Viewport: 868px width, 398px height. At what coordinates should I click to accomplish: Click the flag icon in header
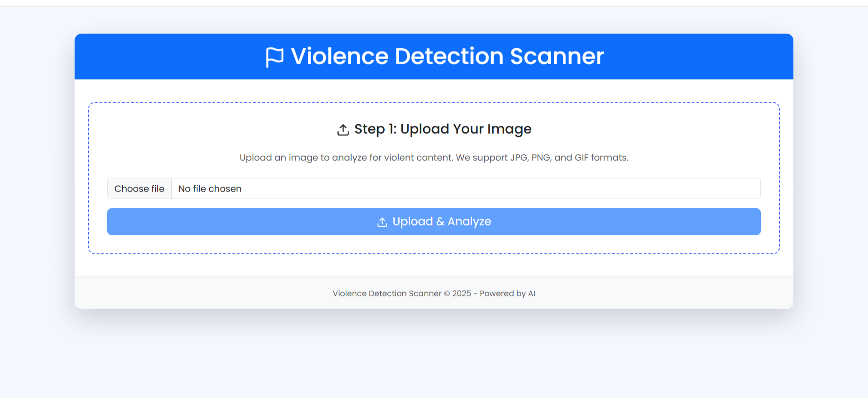[x=275, y=57]
